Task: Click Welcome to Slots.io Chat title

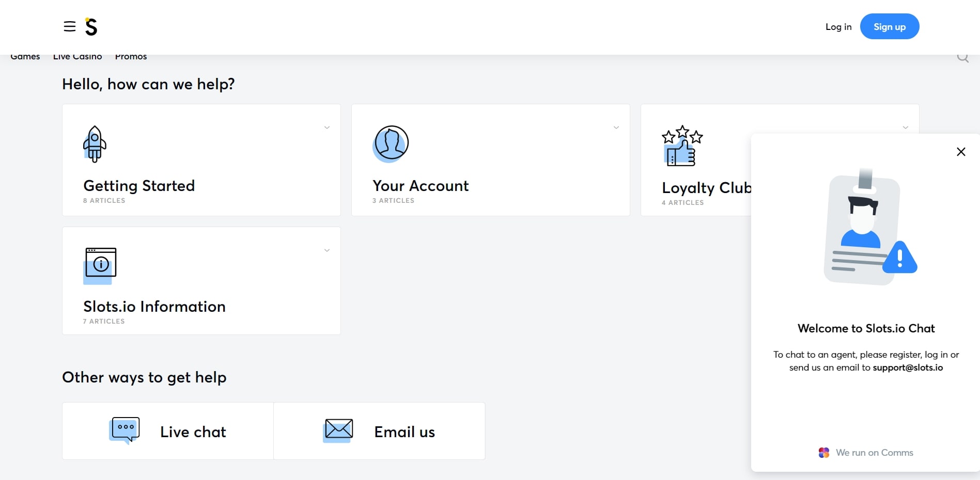Action: point(866,328)
